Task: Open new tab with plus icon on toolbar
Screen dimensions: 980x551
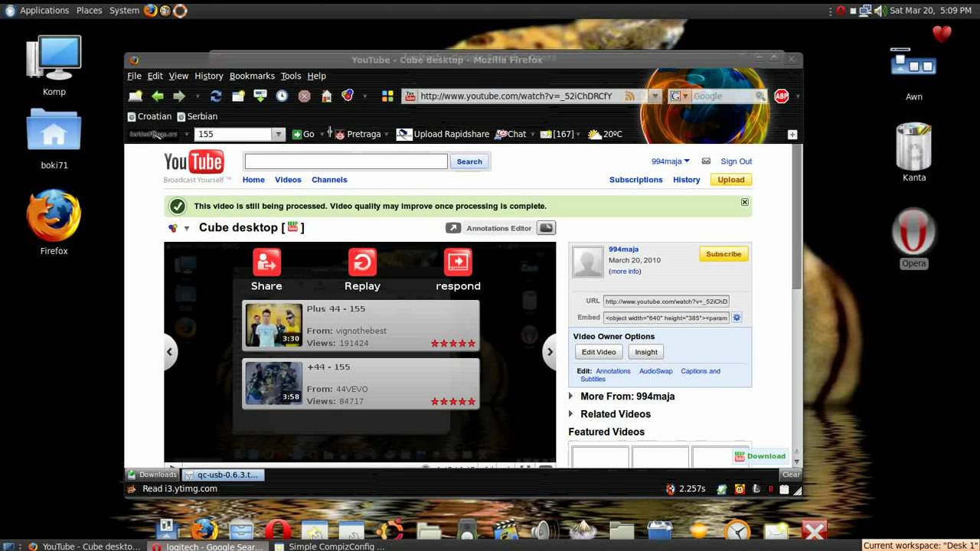Action: coord(792,134)
